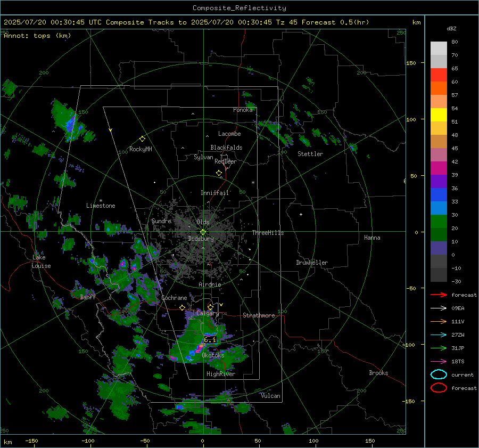Click the Didsbury label
Viewport: 479px width, 448px height.
(201, 239)
